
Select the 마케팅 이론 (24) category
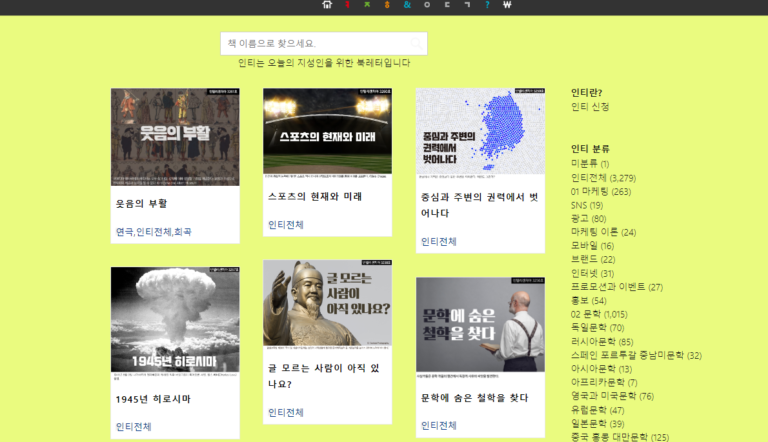(603, 232)
